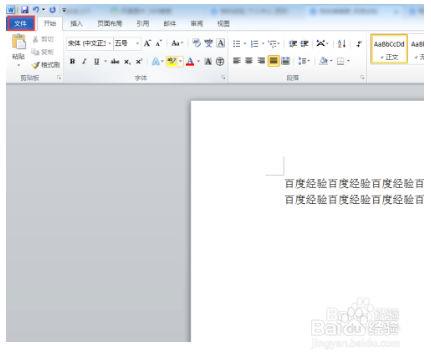Click the Save icon in quick access toolbar
The width and height of the screenshot is (431, 364).
coord(24,10)
